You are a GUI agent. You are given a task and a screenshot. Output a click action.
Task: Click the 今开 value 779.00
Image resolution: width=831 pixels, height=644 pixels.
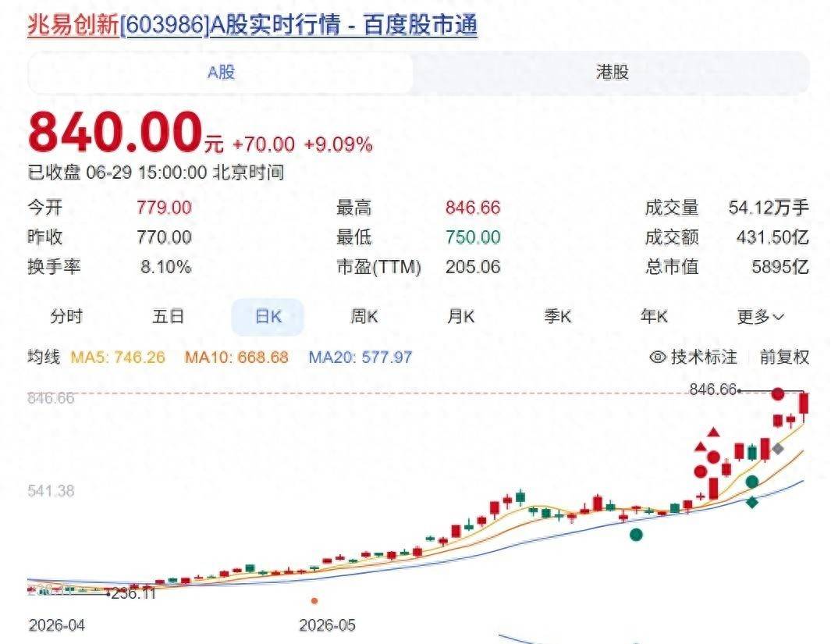coord(164,207)
